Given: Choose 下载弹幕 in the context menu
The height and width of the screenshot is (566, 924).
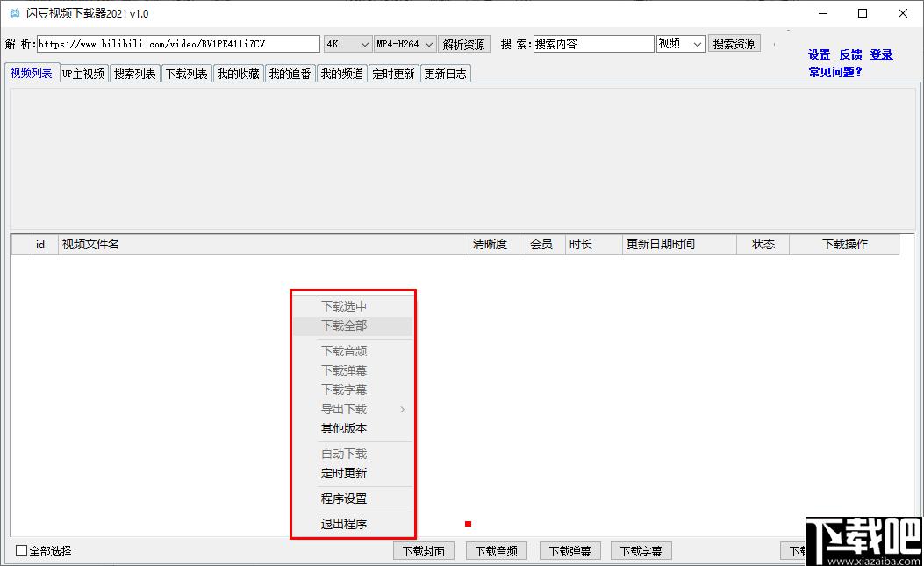Looking at the screenshot, I should (x=353, y=371).
